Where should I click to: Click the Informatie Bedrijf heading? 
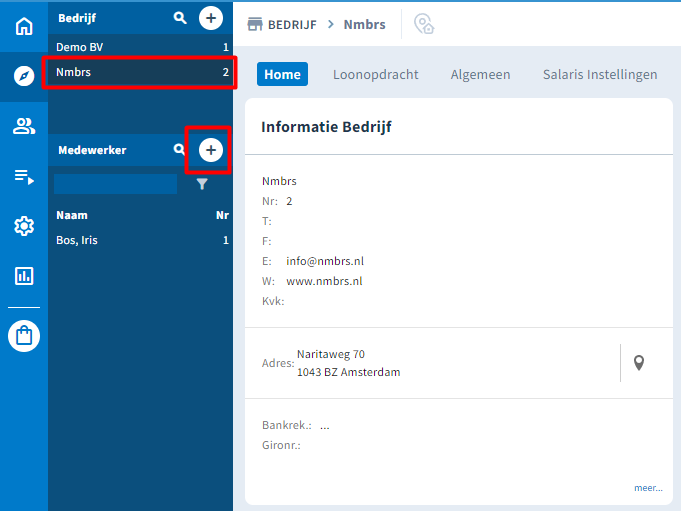point(326,127)
